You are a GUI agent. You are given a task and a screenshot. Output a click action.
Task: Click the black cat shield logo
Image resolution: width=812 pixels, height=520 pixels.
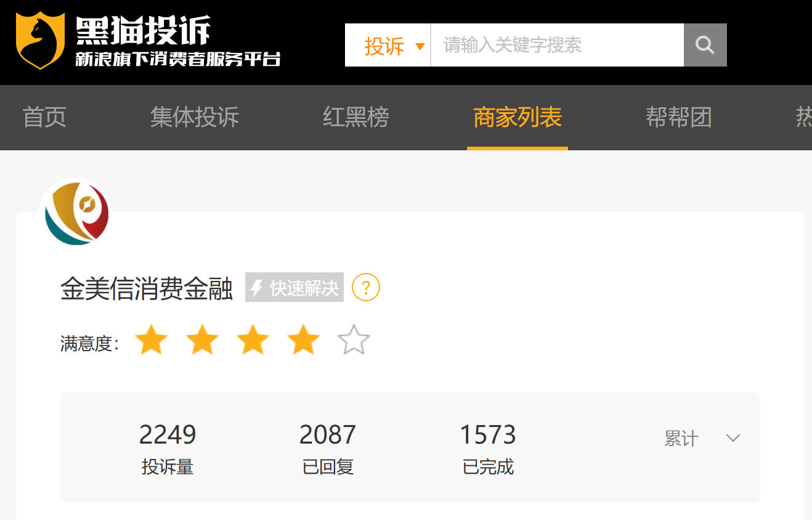(x=41, y=40)
